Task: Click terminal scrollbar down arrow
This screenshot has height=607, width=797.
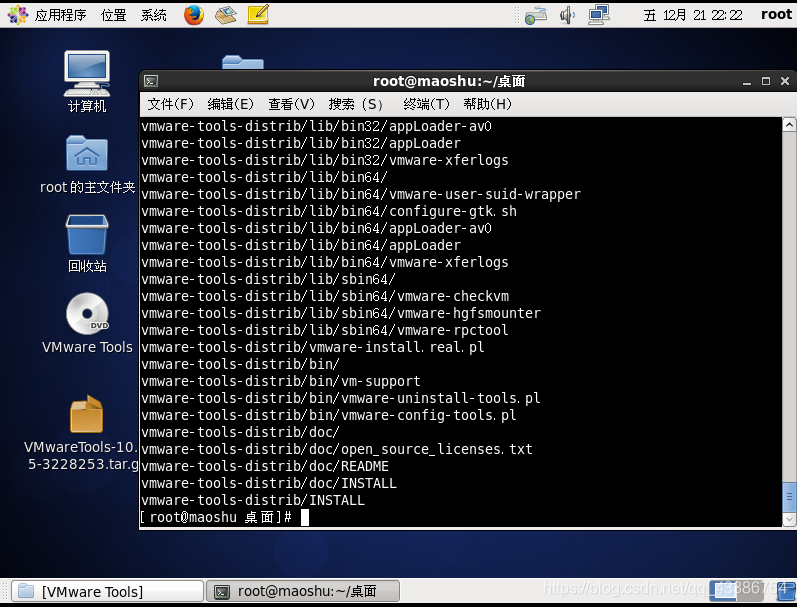Action: [789, 520]
